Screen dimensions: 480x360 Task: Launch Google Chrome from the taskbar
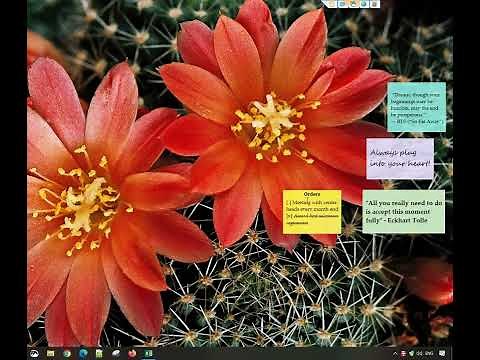tap(67, 353)
